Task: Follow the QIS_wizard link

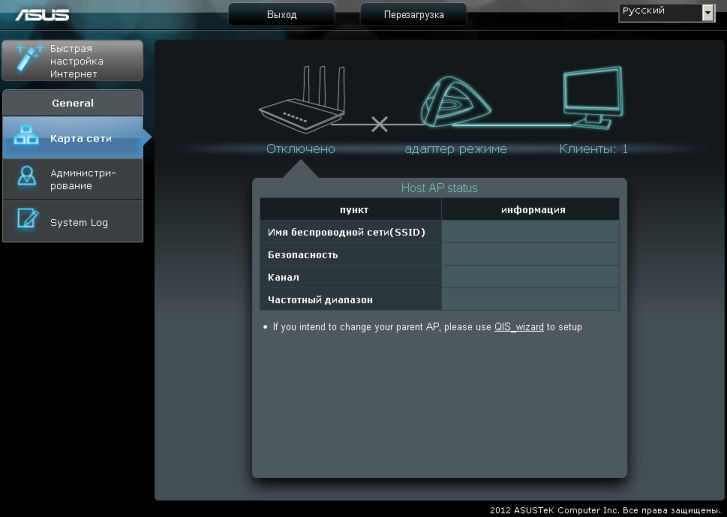Action: 519,327
